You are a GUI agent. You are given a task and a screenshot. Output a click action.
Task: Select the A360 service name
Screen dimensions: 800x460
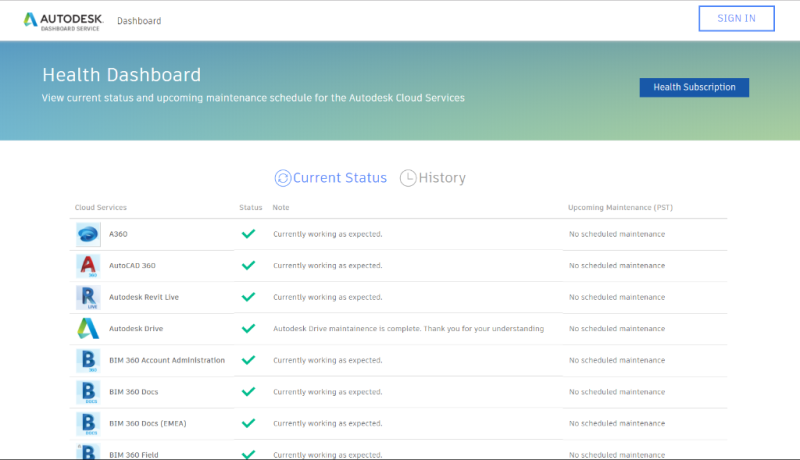tap(118, 234)
